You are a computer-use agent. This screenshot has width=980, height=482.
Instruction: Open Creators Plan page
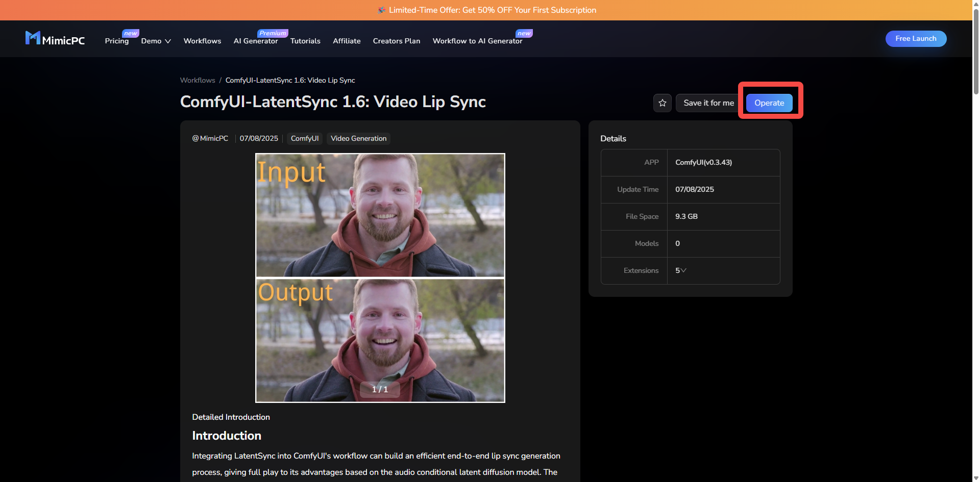coord(397,41)
